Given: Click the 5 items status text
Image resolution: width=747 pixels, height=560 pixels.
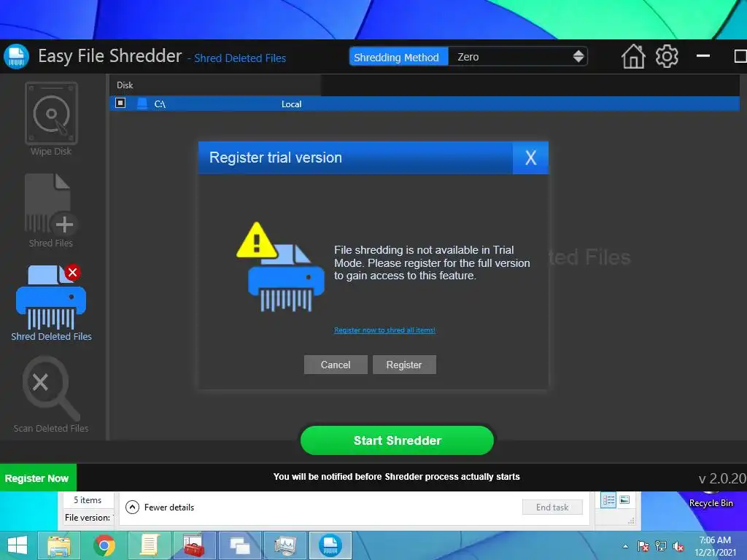Looking at the screenshot, I should [x=88, y=500].
